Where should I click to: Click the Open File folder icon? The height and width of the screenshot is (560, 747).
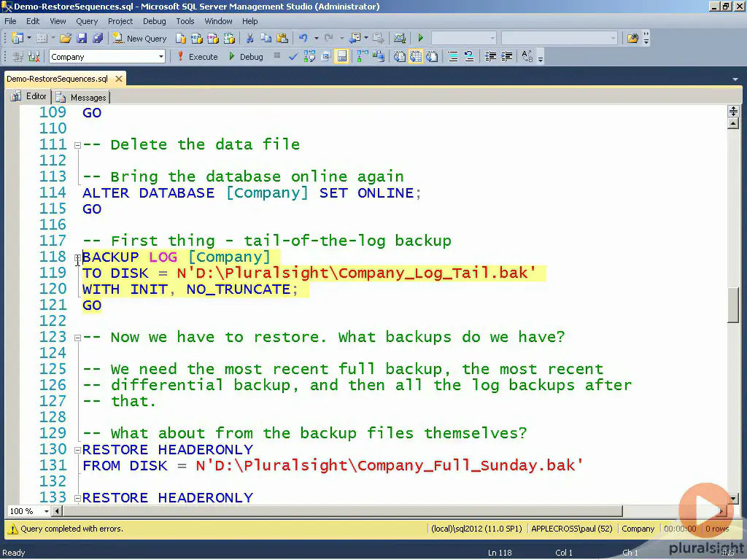[65, 38]
